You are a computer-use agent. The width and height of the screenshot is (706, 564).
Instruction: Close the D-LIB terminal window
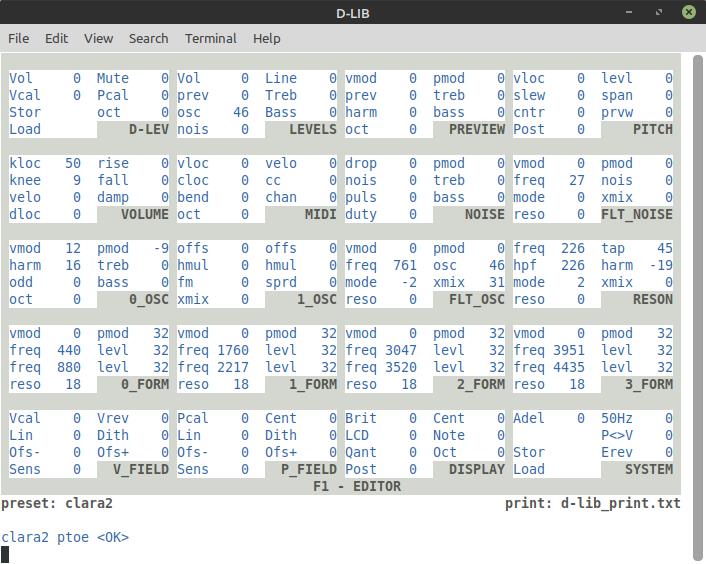pos(688,12)
